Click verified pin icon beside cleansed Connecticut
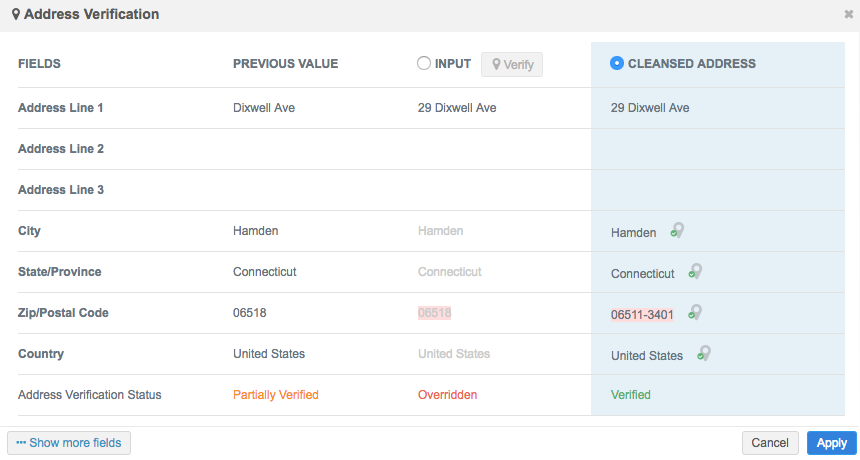Image resolution: width=860 pixels, height=460 pixels. pyautogui.click(x=695, y=271)
